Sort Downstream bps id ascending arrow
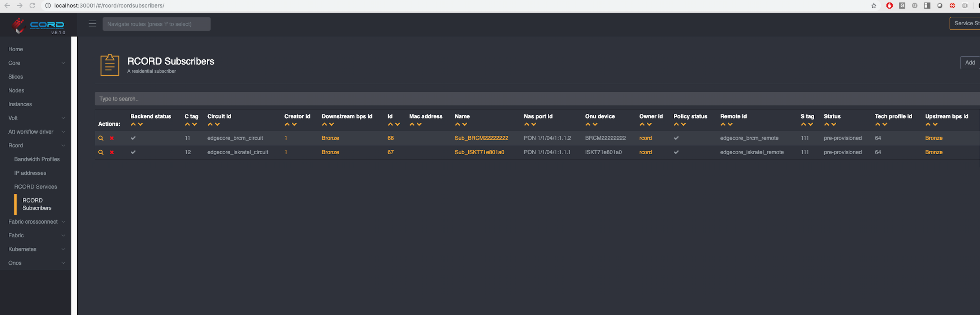Screen dimensions: 980x315 pos(325,124)
